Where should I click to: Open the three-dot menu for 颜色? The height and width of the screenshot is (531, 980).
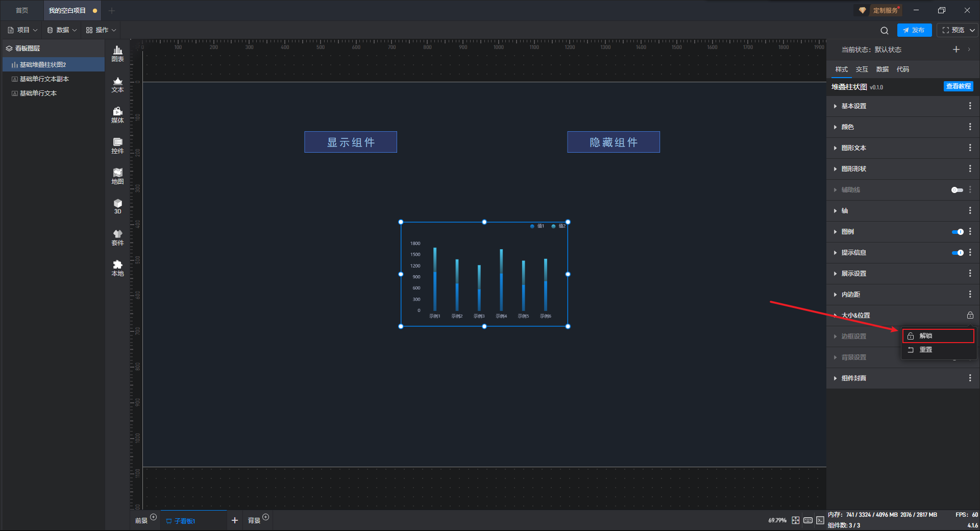(970, 127)
